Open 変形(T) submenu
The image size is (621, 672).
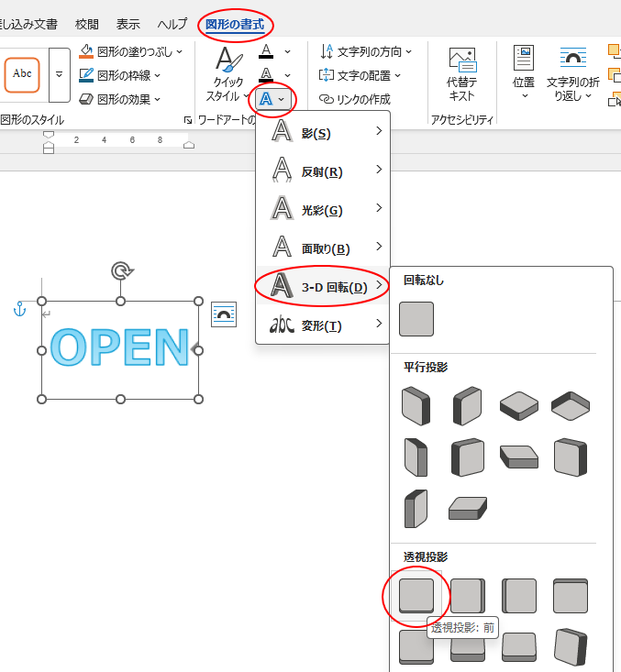pos(323,325)
